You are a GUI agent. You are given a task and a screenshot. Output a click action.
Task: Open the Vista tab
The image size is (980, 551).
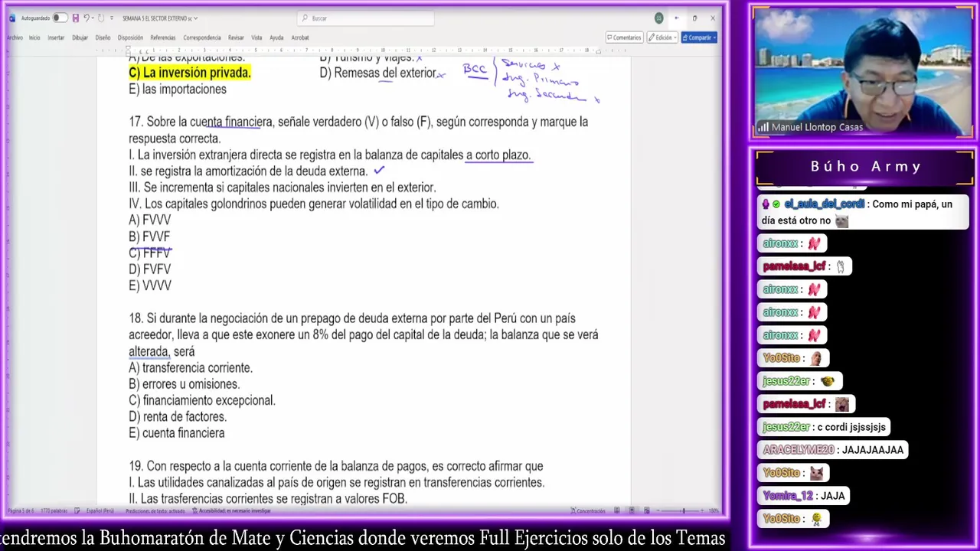tap(256, 37)
